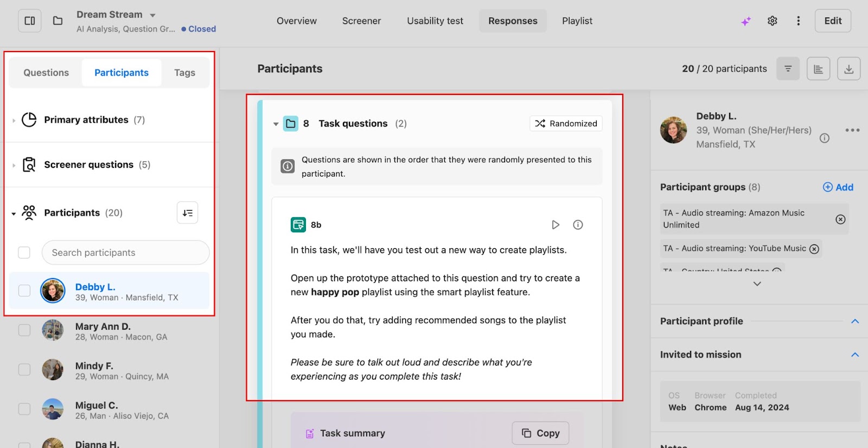This screenshot has width=868, height=448.
Task: Open the Usability test tab
Action: 435,21
